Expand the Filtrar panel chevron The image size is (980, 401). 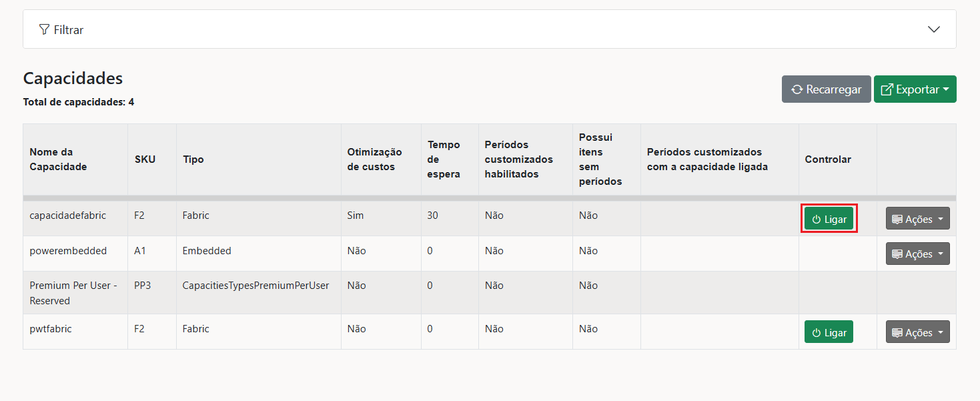click(934, 29)
